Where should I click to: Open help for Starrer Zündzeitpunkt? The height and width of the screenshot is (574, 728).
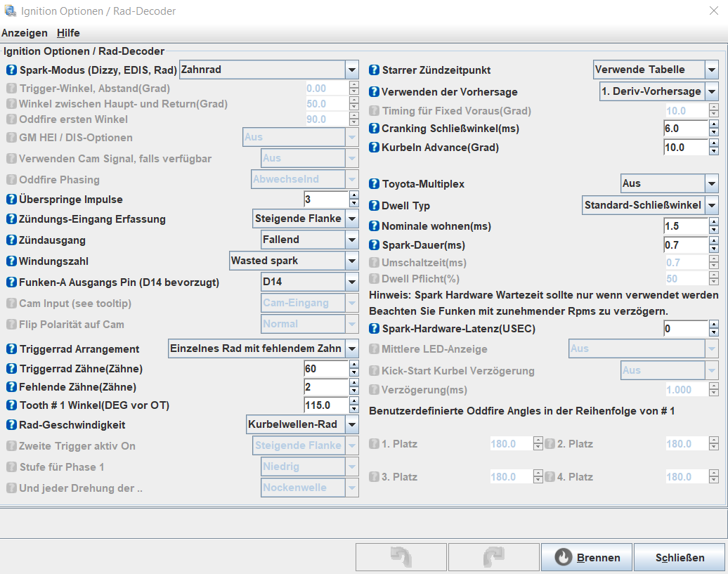pyautogui.click(x=374, y=70)
